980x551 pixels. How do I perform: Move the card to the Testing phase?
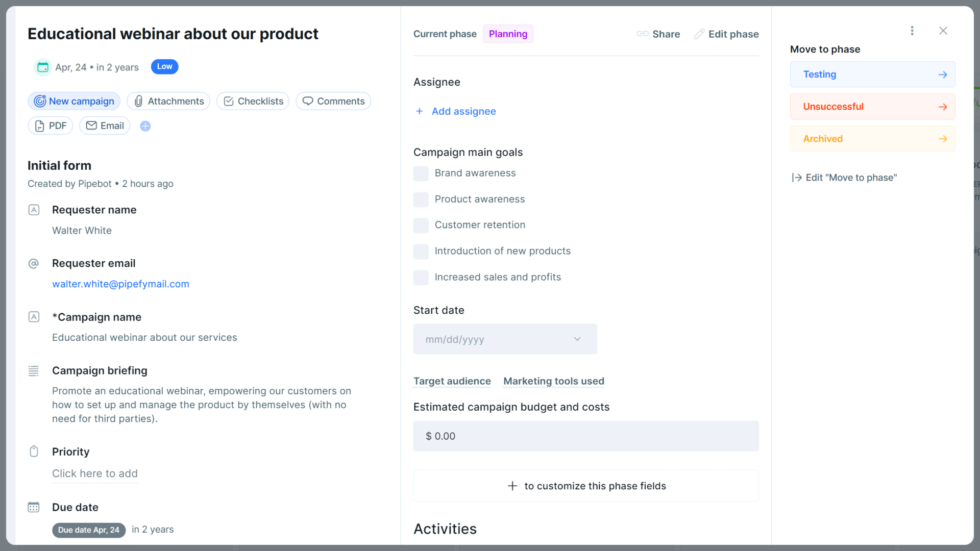click(872, 74)
